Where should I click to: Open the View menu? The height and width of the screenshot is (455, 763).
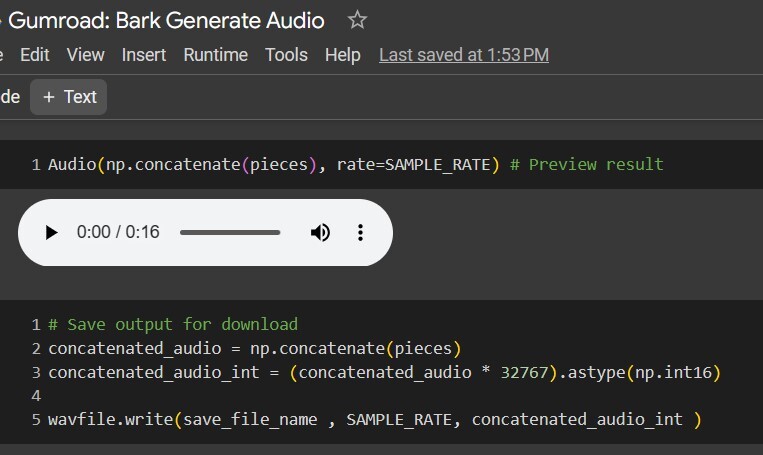pyautogui.click(x=86, y=55)
